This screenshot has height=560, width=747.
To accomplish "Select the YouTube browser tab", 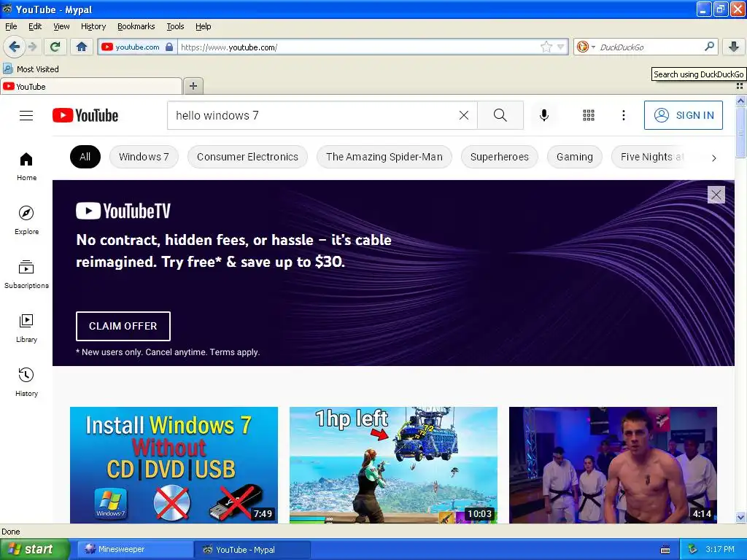I will coord(91,87).
